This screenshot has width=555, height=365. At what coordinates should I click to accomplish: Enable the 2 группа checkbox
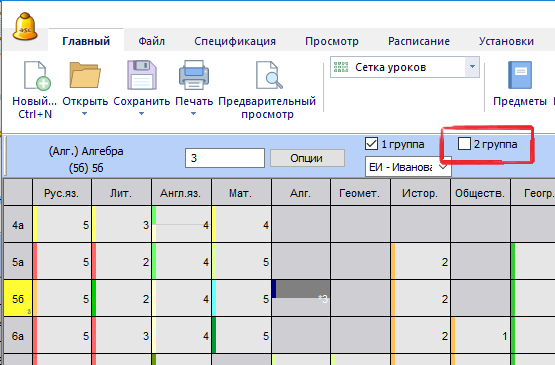tap(464, 144)
